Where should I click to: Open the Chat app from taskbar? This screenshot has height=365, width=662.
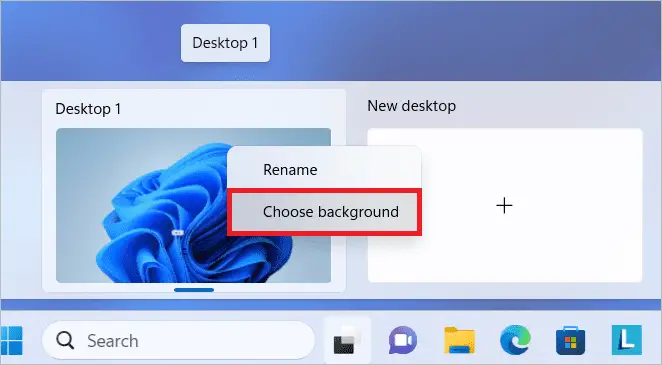click(x=403, y=340)
